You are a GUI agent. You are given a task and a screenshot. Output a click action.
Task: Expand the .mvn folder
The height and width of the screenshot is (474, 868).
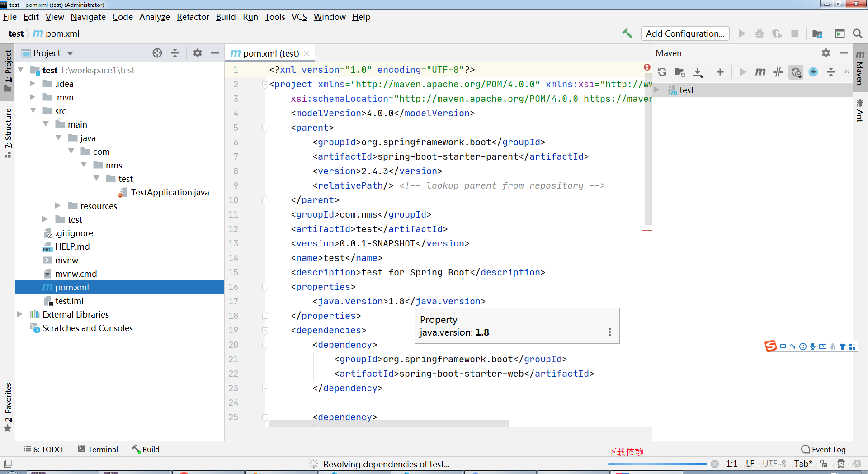pos(32,97)
